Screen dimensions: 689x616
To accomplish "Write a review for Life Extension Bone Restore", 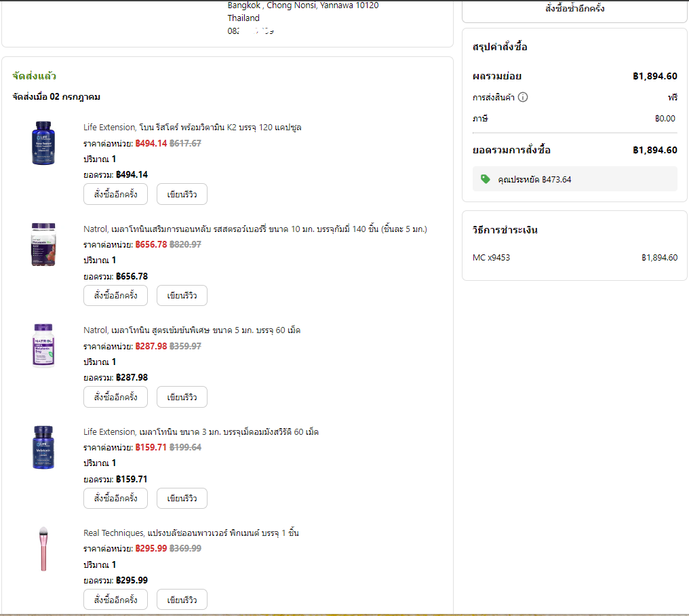I will pos(182,194).
